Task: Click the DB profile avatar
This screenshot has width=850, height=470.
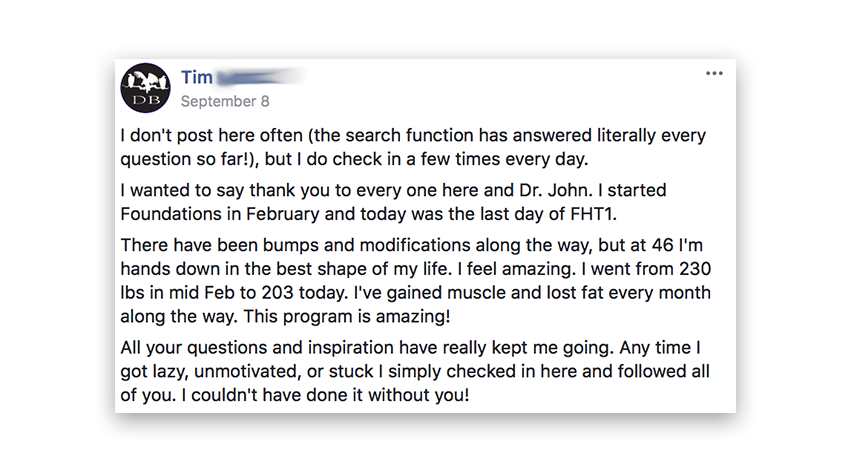Action: click(x=145, y=88)
